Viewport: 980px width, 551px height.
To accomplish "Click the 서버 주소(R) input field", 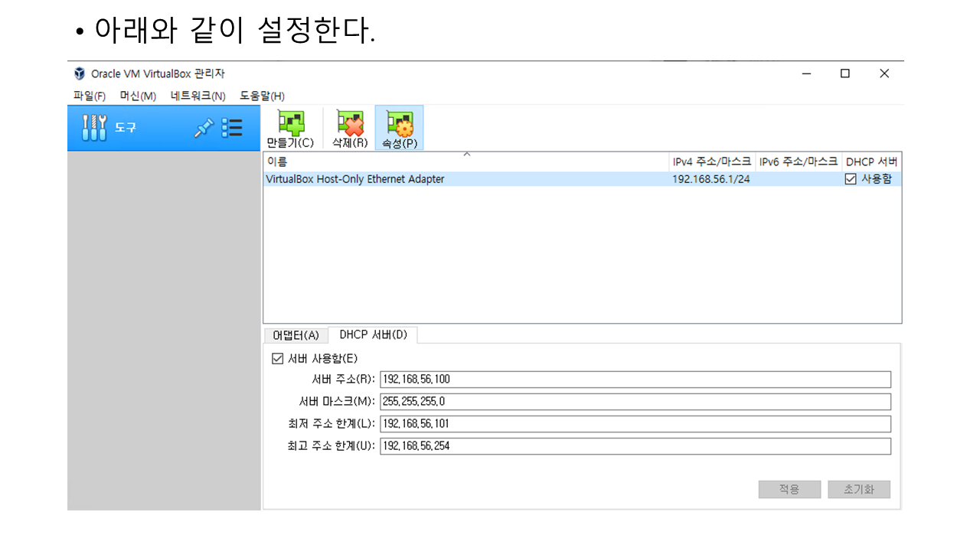I will click(635, 380).
